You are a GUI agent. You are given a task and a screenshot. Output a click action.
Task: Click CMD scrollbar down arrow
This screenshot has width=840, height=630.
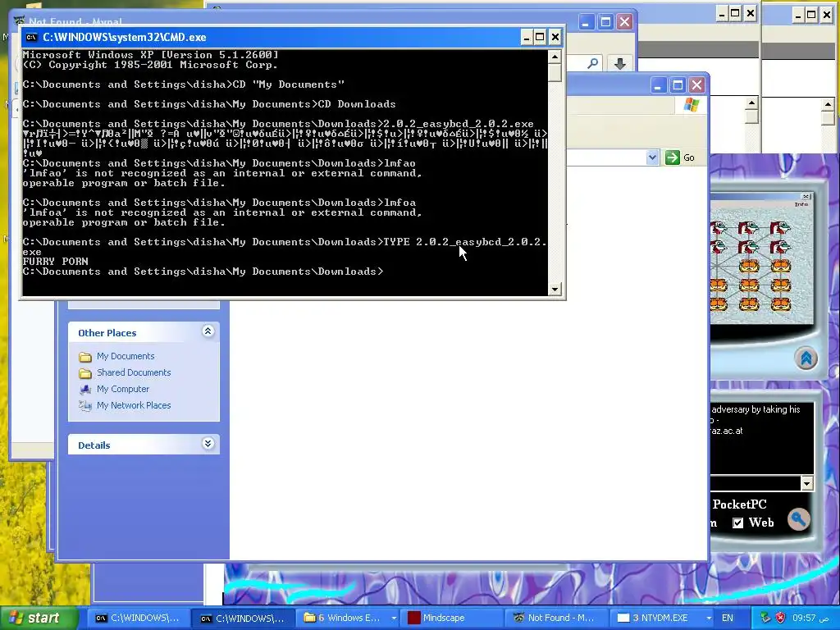coord(555,289)
